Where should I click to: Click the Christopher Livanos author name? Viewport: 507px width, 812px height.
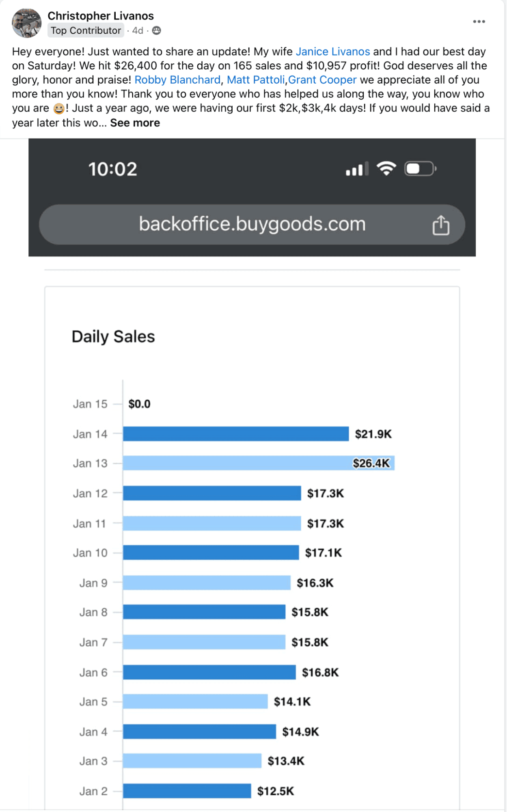101,16
